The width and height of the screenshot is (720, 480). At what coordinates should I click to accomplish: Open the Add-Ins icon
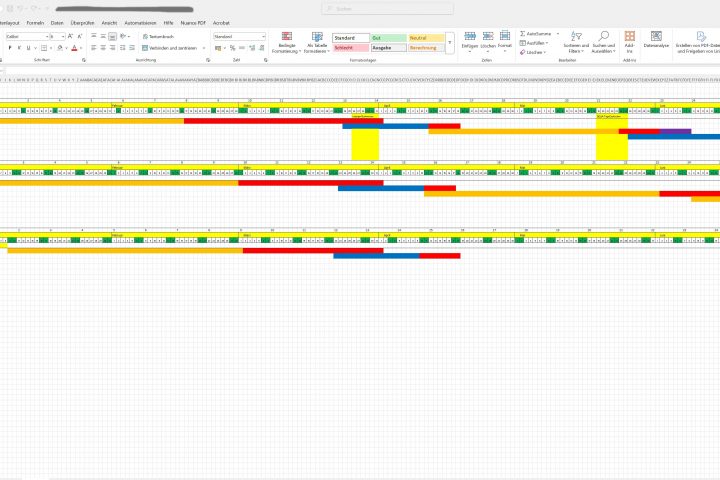pyautogui.click(x=629, y=38)
